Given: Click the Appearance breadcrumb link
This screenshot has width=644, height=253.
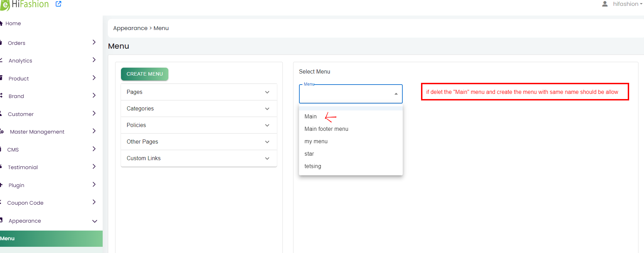Looking at the screenshot, I should [130, 28].
